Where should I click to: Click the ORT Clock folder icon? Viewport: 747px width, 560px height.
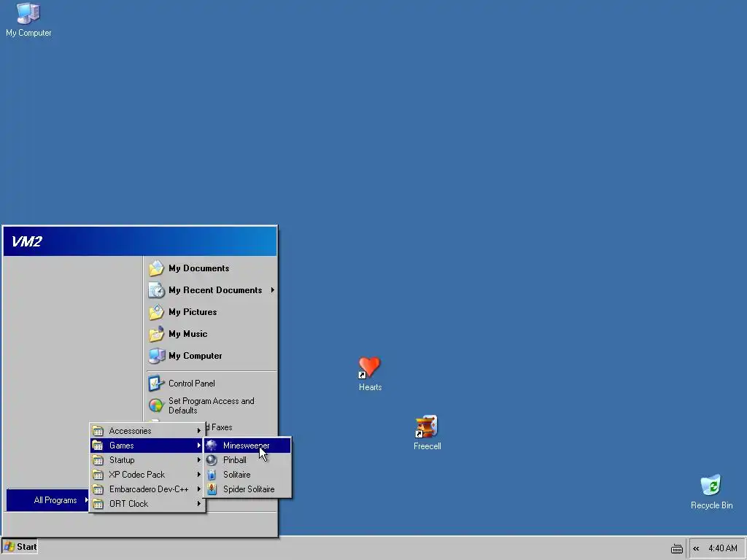pyautogui.click(x=98, y=504)
